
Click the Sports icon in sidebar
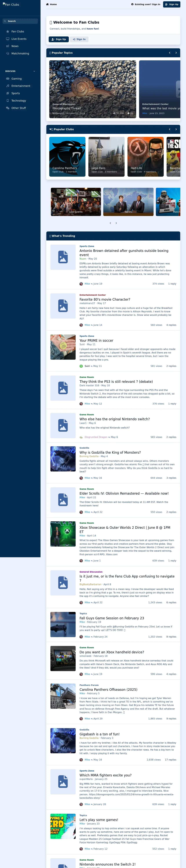point(8,93)
